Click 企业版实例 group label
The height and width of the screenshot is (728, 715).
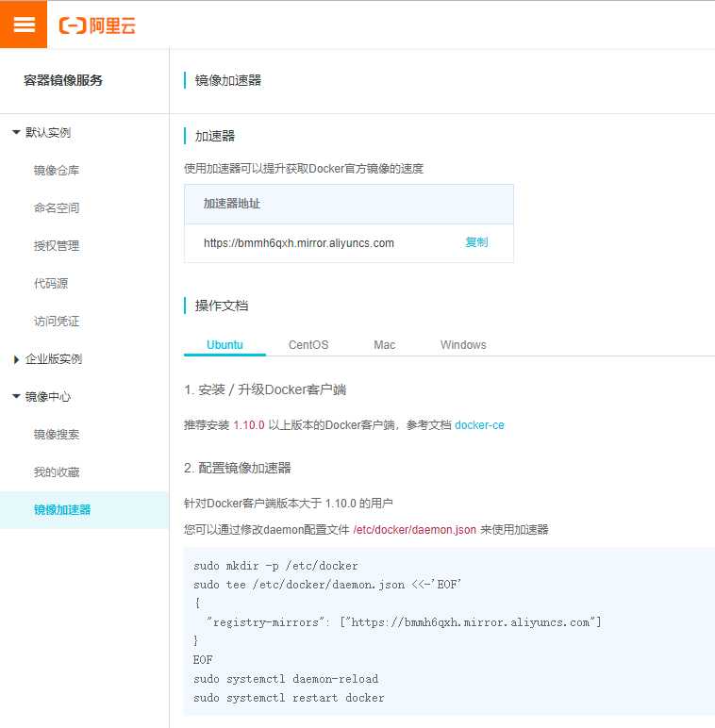coord(54,359)
